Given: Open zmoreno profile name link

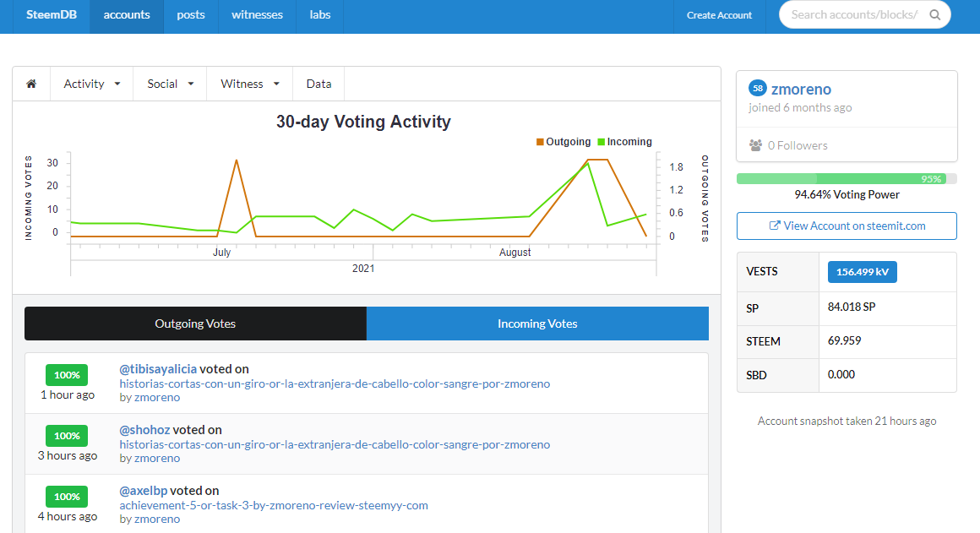Looking at the screenshot, I should (801, 90).
